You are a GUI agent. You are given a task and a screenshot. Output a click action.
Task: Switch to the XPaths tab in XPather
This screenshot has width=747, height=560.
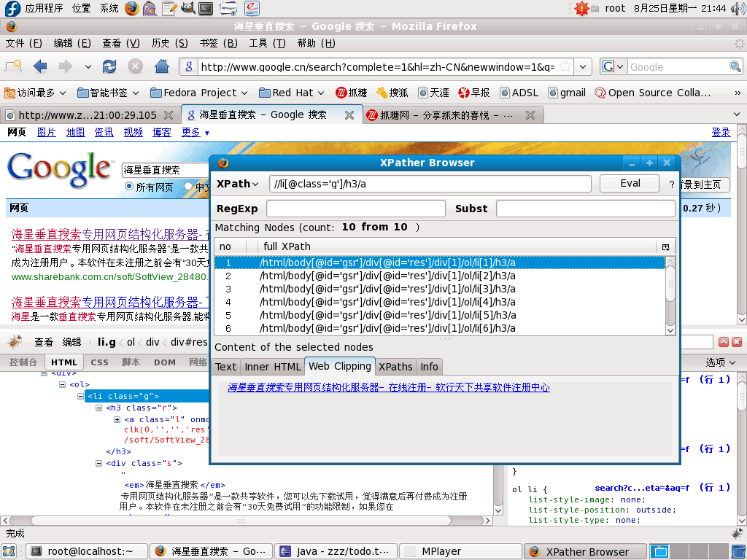(395, 367)
